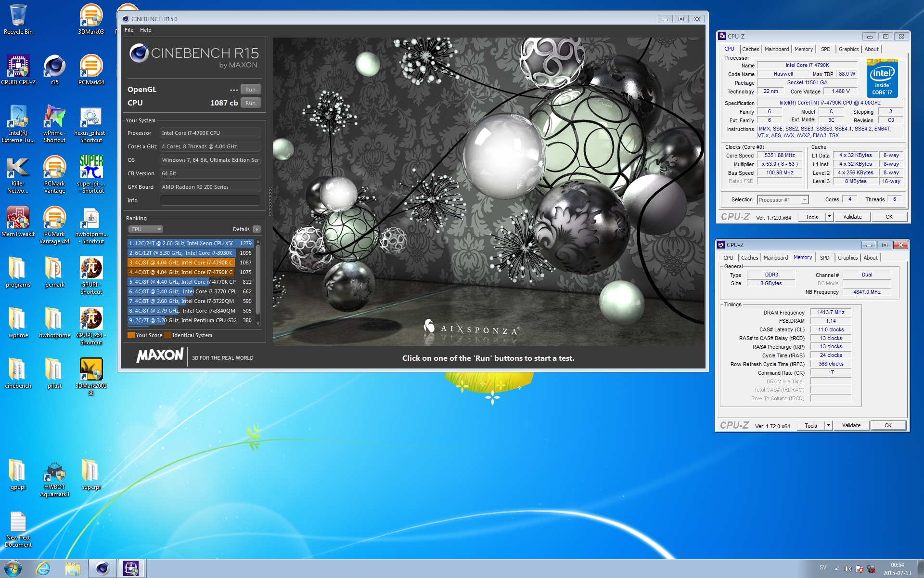The image size is (924, 578).
Task: Open Killer Network desktop icon
Action: click(x=18, y=174)
